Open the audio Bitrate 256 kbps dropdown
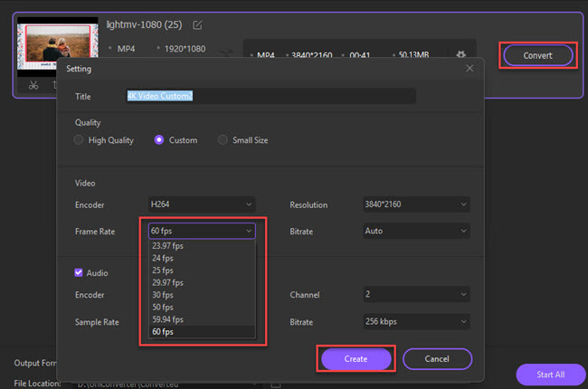 click(x=416, y=322)
